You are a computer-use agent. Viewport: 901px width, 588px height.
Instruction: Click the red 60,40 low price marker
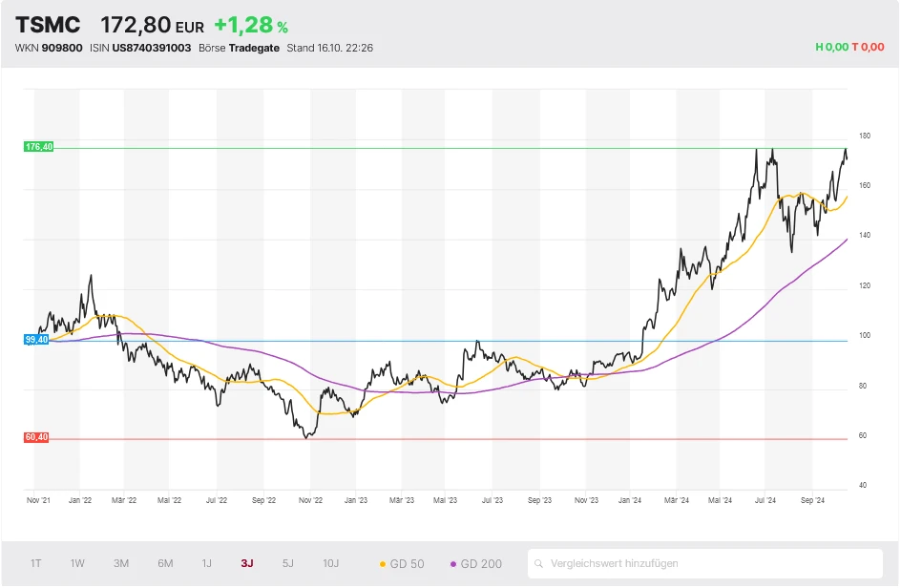35,437
